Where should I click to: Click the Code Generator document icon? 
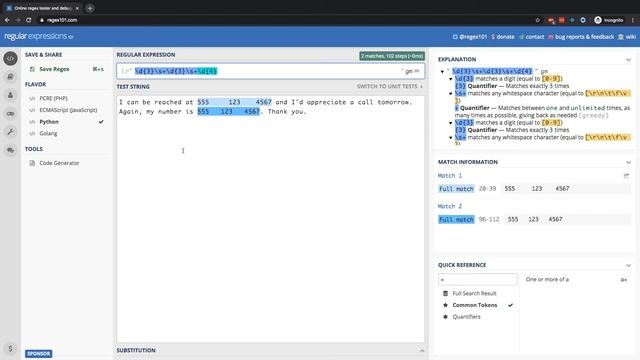pyautogui.click(x=32, y=163)
